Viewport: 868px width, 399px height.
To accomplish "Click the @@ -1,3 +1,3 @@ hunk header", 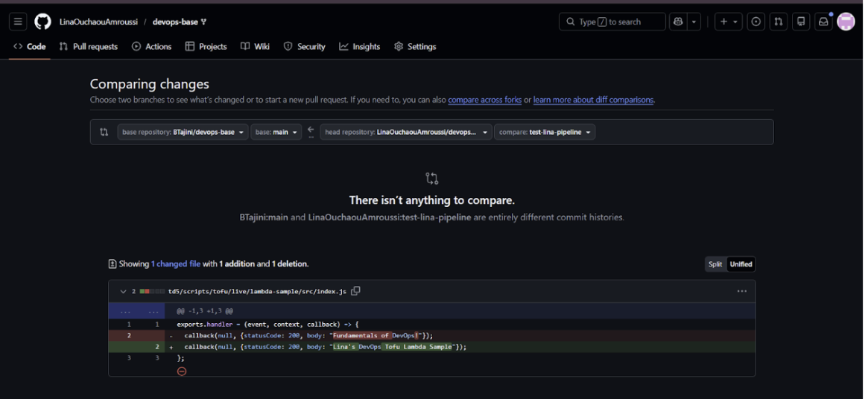I will pos(205,311).
